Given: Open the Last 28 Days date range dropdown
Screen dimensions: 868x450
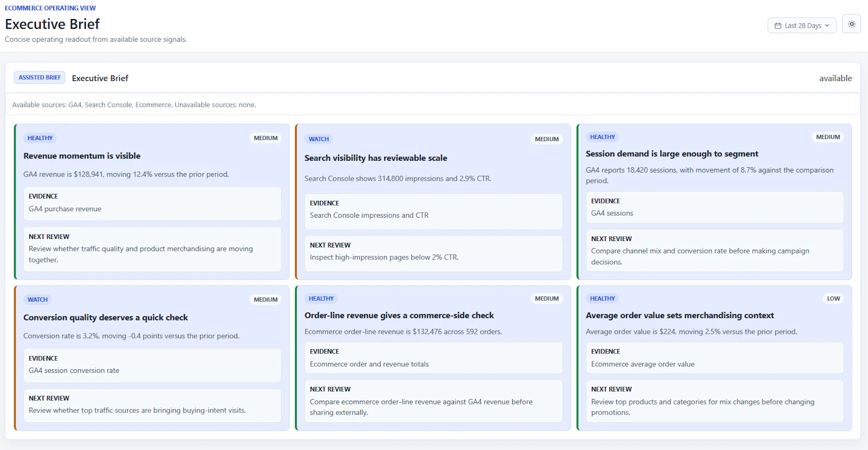Looking at the screenshot, I should point(802,26).
